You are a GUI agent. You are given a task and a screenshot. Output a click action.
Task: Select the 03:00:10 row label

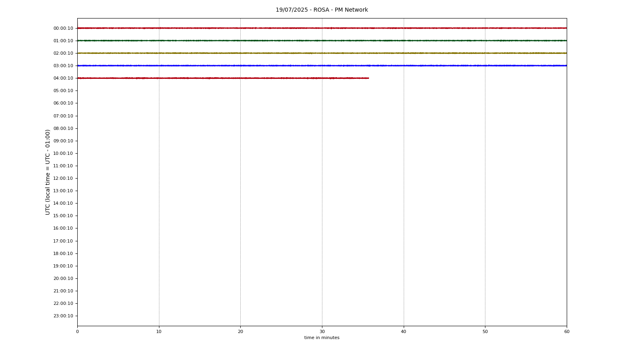(x=63, y=66)
